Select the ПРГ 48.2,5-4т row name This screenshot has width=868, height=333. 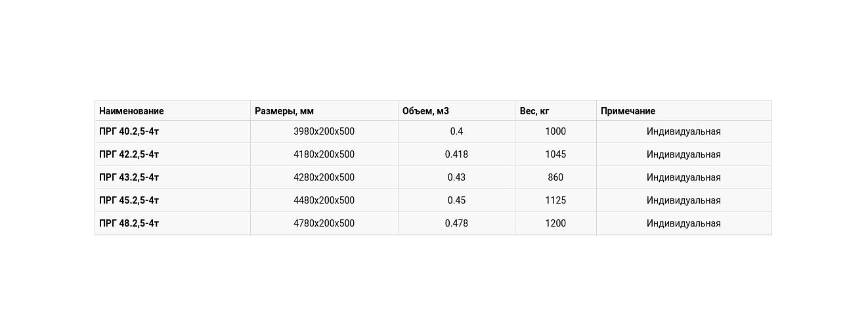129,223
